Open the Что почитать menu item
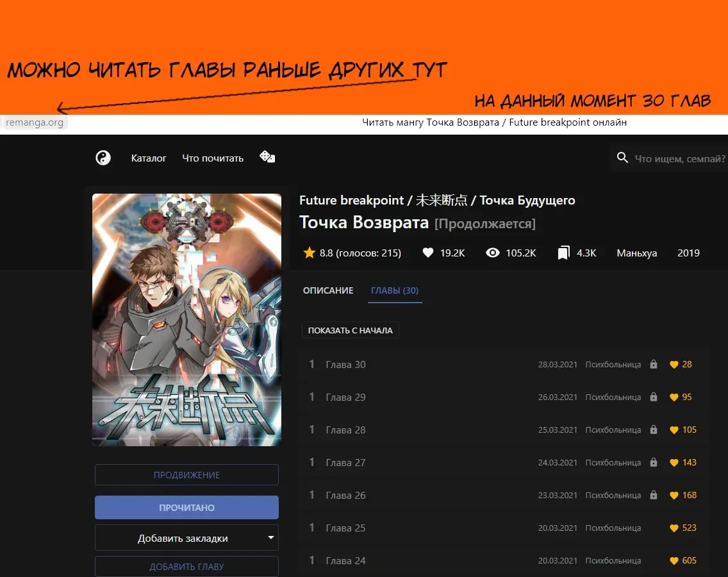The height and width of the screenshot is (577, 728). (x=213, y=158)
